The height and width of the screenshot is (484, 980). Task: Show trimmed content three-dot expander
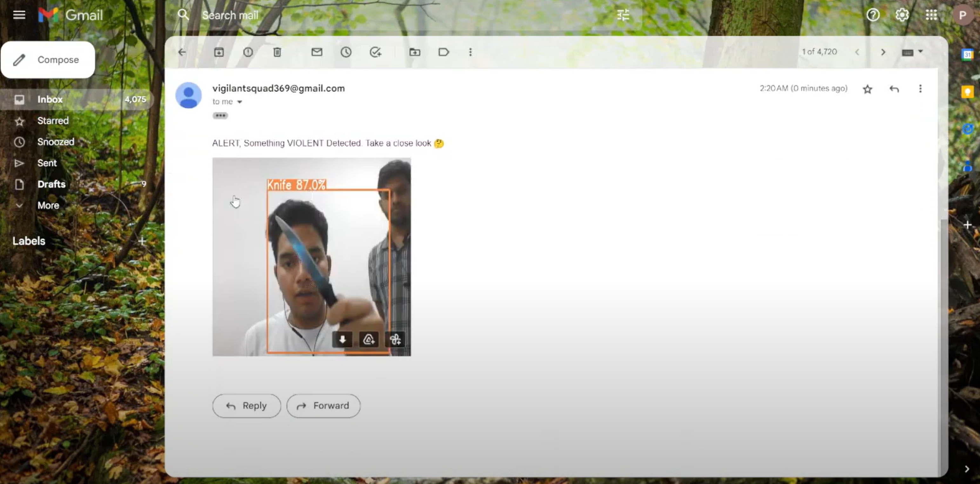pos(220,116)
